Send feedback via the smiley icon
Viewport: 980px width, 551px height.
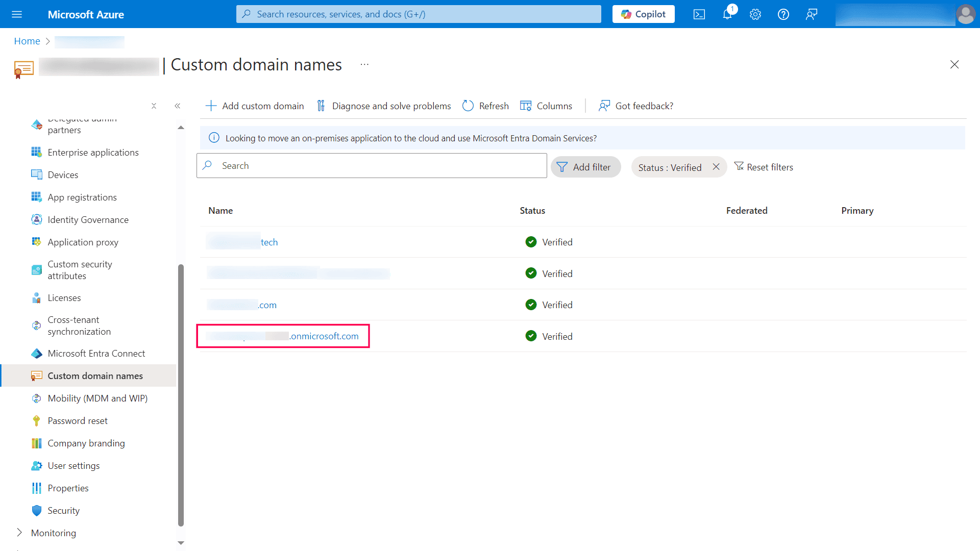point(811,14)
